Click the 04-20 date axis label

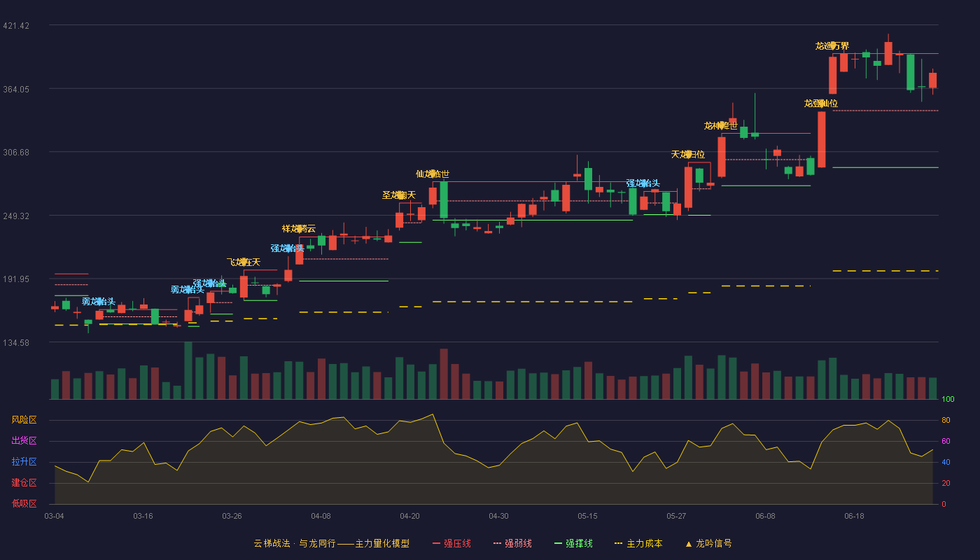(409, 516)
